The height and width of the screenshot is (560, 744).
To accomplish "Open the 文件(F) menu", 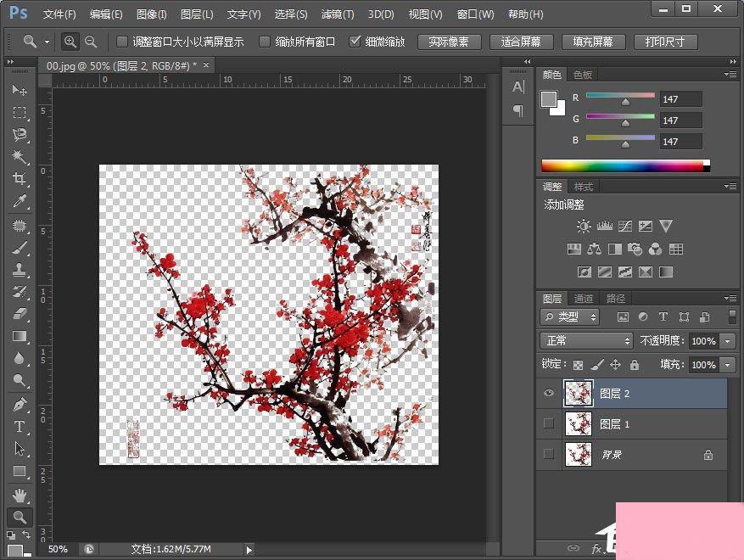I will point(59,14).
